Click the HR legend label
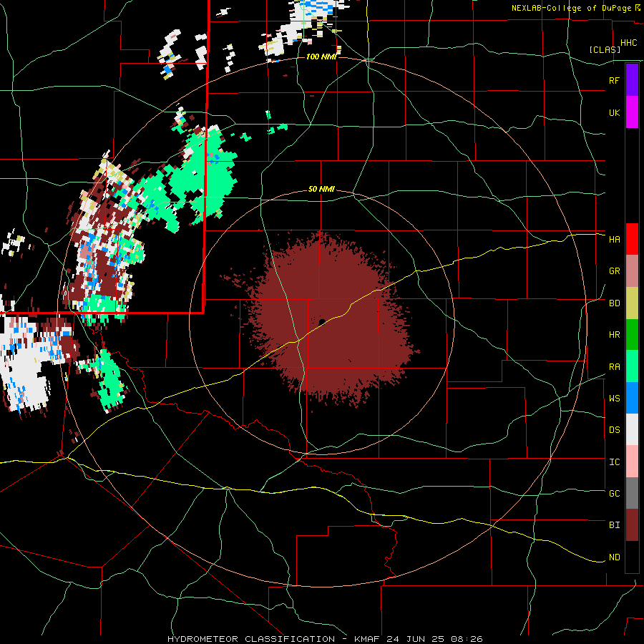644x644 pixels. coord(614,335)
